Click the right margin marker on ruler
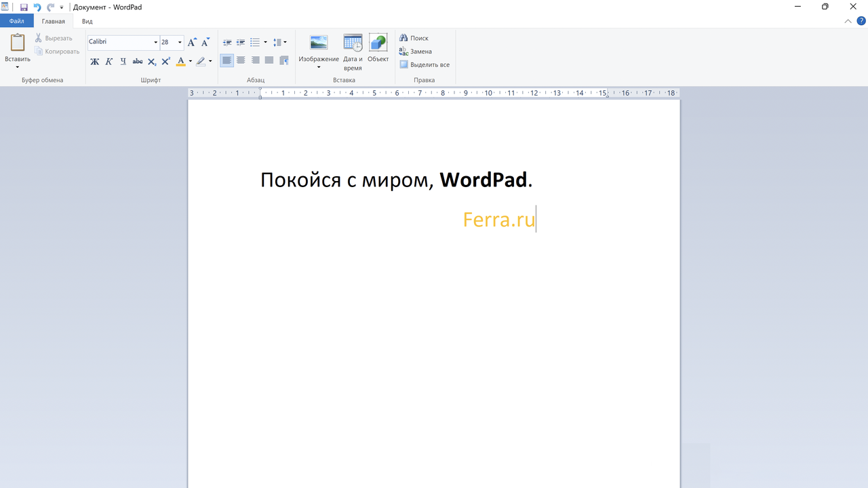The height and width of the screenshot is (488, 868). click(x=607, y=96)
